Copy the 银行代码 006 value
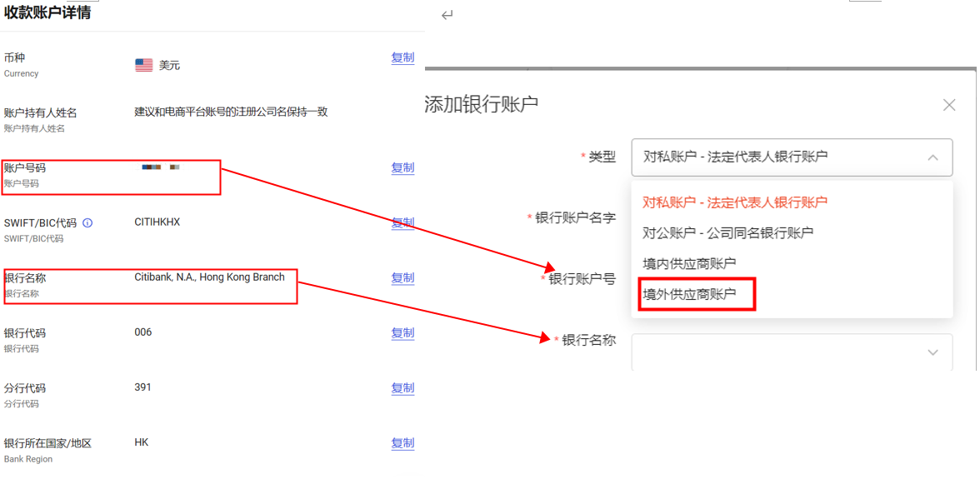Viewport: 980px width, 484px height. point(402,332)
